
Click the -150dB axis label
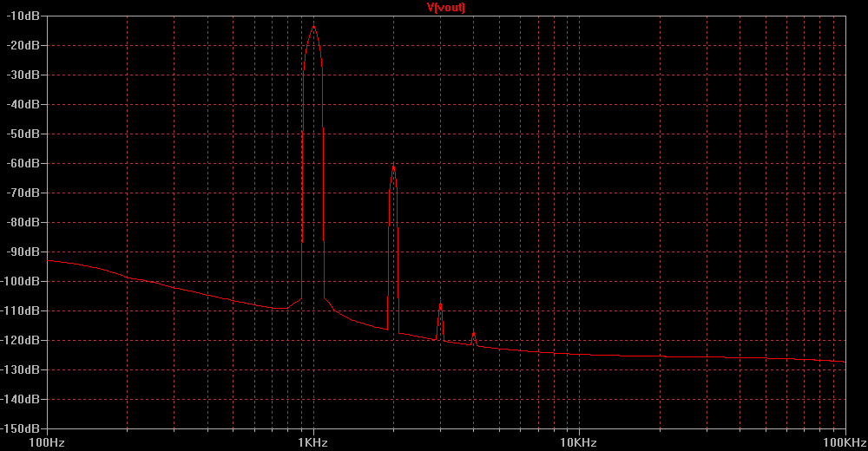point(21,428)
